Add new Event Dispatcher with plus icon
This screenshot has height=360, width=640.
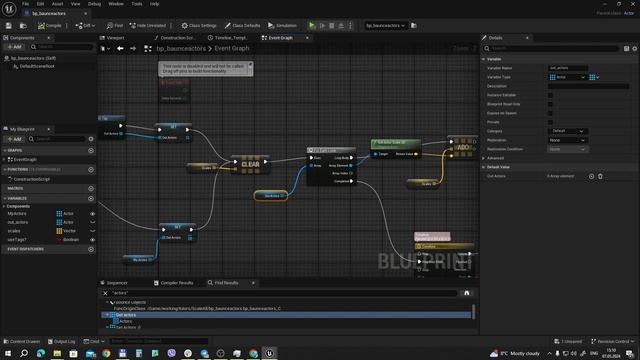91,249
